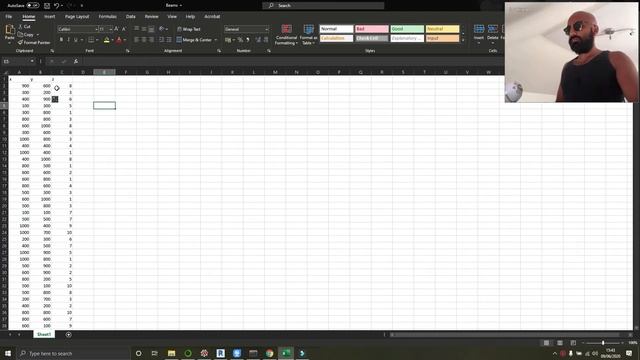Apply the Check Cell style

(372, 38)
